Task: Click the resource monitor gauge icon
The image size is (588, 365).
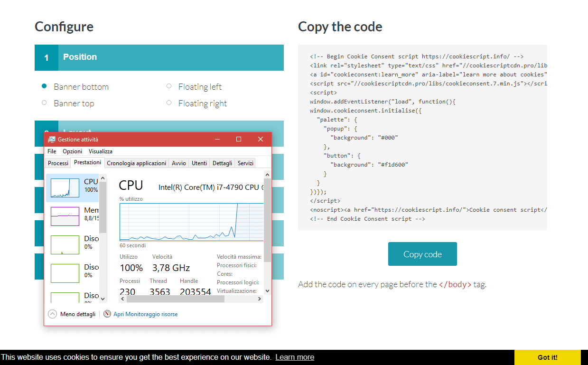Action: [x=107, y=314]
